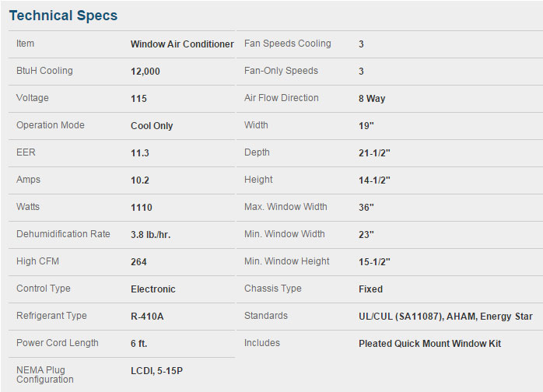This screenshot has height=392, width=543.
Task: Click the Technical Specs heading
Action: (63, 16)
